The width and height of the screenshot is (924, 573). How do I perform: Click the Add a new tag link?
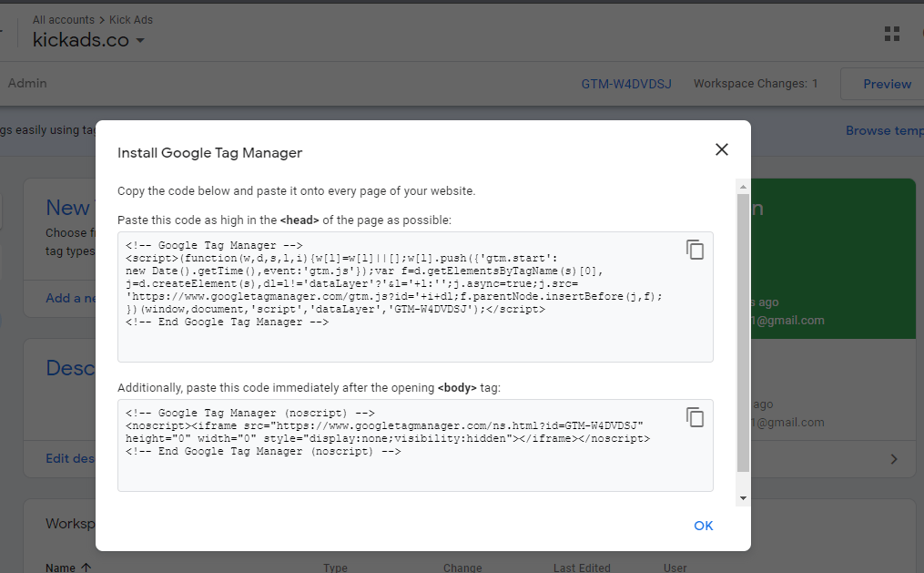point(71,298)
